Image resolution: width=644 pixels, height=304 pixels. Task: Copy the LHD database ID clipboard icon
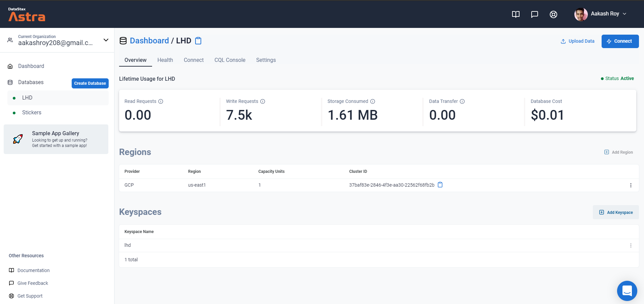[x=199, y=41]
